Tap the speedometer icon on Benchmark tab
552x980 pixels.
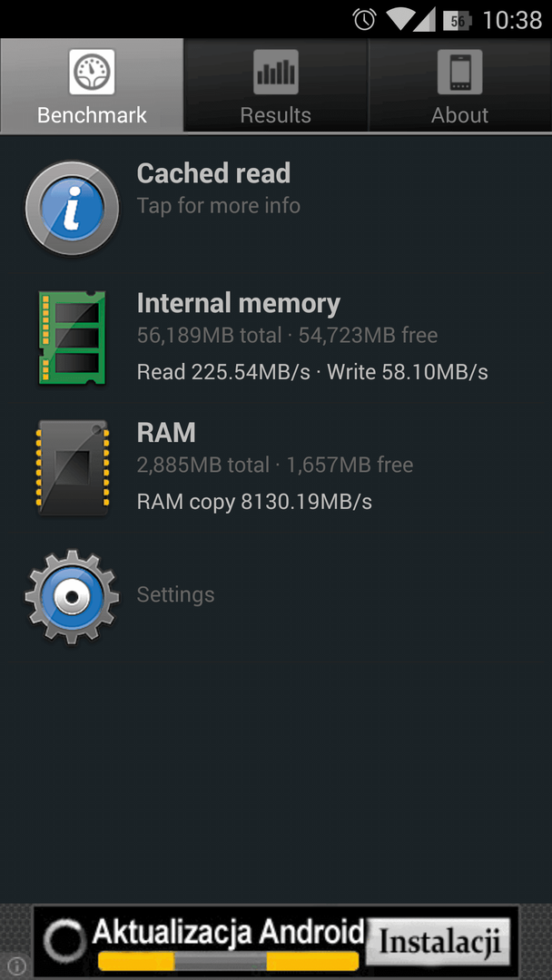(92, 72)
